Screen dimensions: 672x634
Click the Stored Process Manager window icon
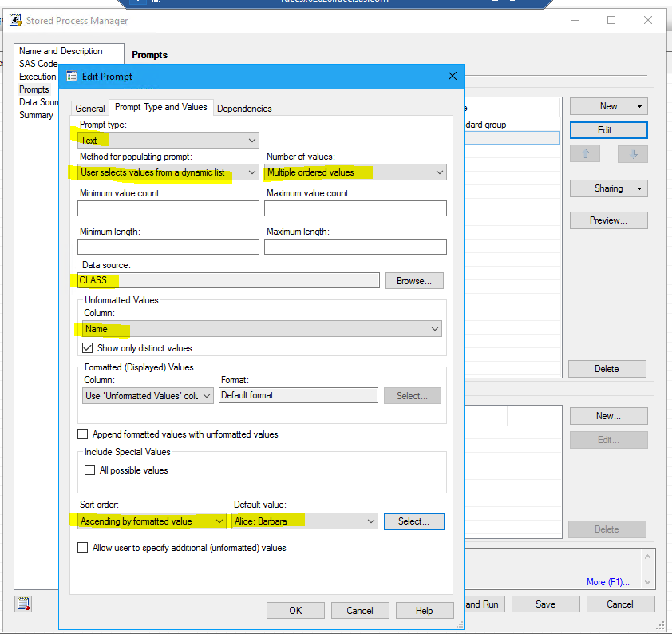pos(15,20)
